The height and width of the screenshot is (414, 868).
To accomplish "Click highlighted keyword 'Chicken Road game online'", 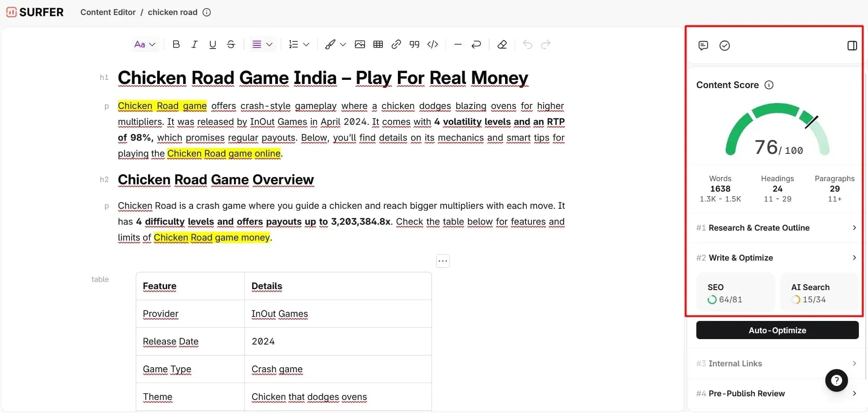I will coord(224,153).
